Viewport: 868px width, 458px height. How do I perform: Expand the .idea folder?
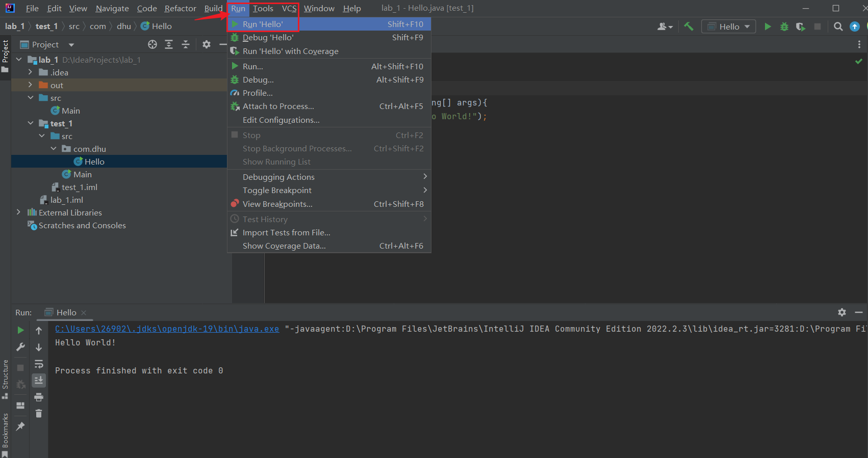click(31, 72)
